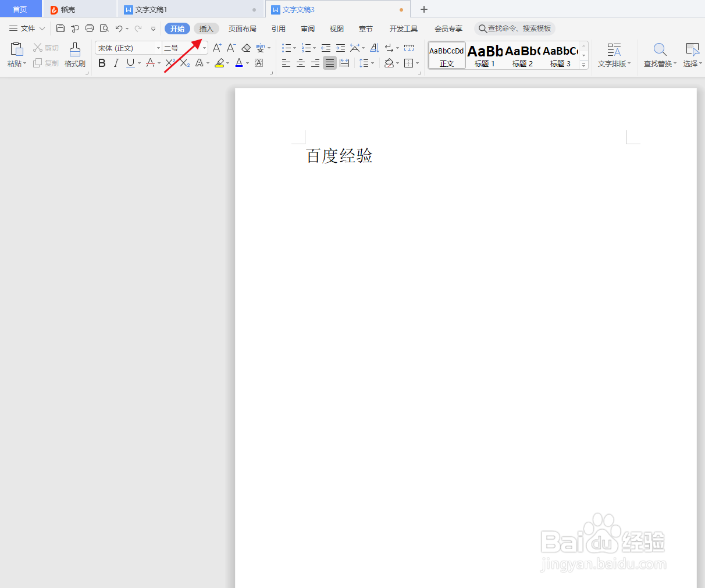Image resolution: width=705 pixels, height=588 pixels.
Task: Click the Decrease Indent icon
Action: pos(326,48)
